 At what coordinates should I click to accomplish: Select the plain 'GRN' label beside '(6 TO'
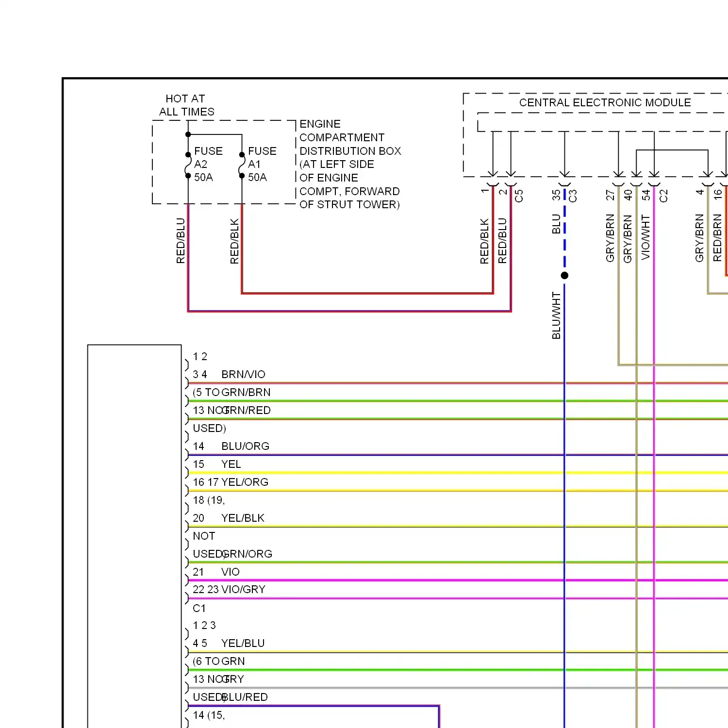233,661
